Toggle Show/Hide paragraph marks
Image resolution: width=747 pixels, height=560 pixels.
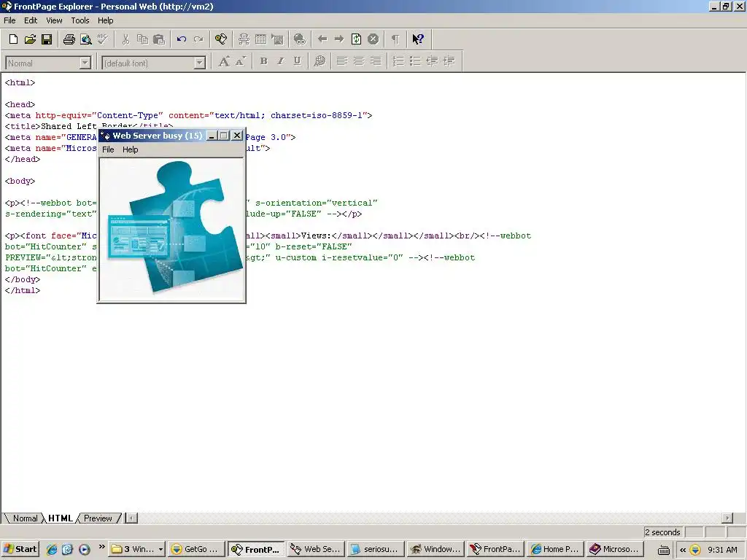[395, 39]
